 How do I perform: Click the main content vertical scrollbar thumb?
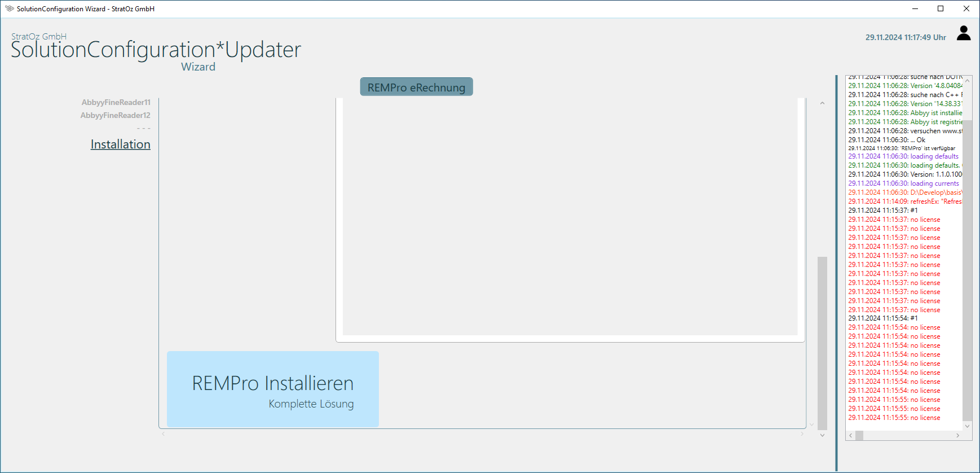(x=822, y=343)
